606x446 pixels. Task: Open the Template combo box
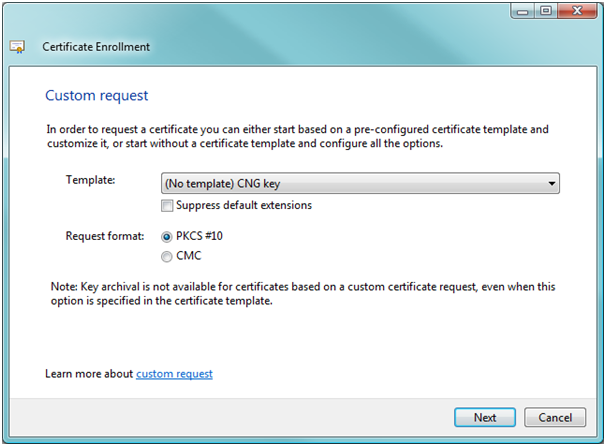(360, 183)
